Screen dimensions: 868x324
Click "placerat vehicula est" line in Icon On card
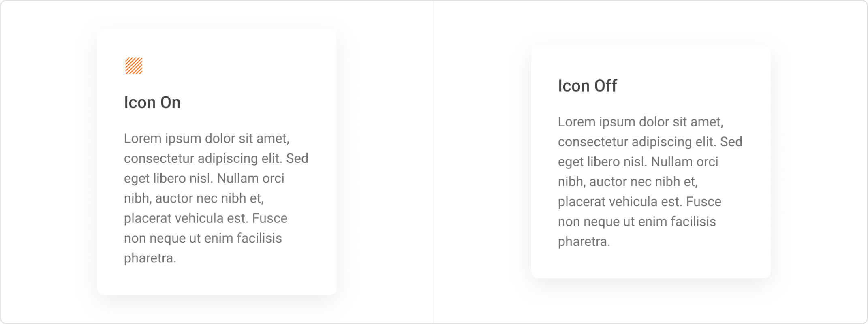pyautogui.click(x=205, y=218)
